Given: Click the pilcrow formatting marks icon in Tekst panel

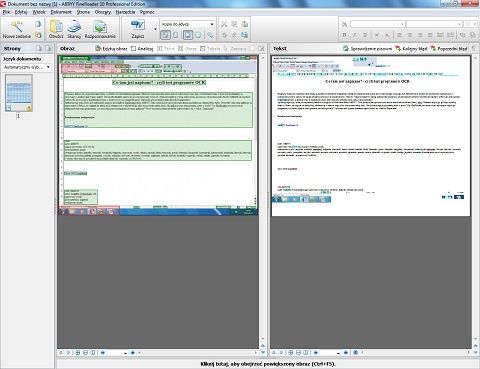Looking at the screenshot, I should coord(473,48).
